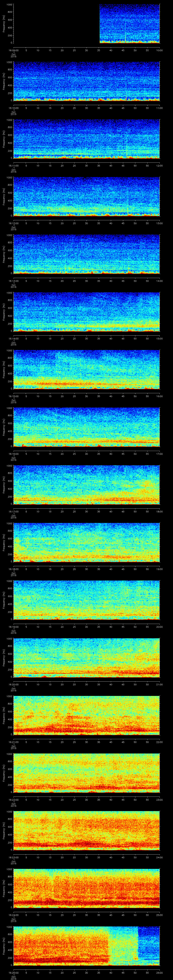Select the 16:14:00 time axis label
This screenshot has width=173, height=980.
pyautogui.click(x=13, y=339)
